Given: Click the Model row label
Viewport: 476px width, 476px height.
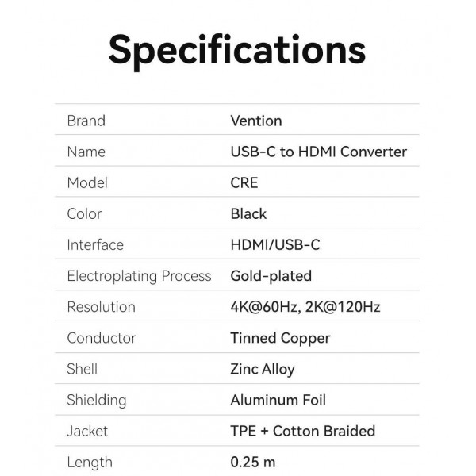Looking at the screenshot, I should (x=87, y=182).
